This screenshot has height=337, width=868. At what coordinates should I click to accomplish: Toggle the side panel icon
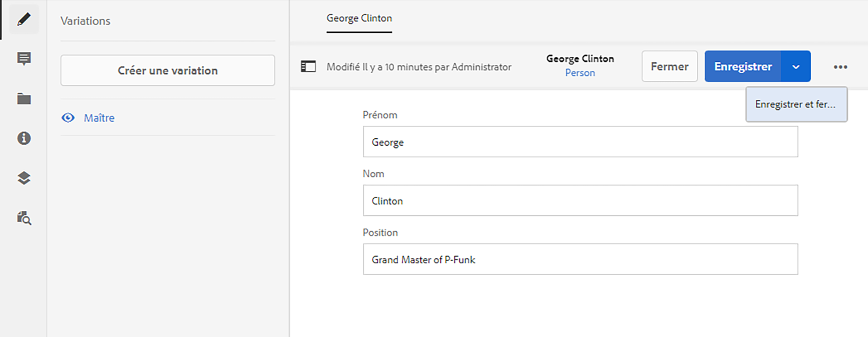pyautogui.click(x=308, y=67)
